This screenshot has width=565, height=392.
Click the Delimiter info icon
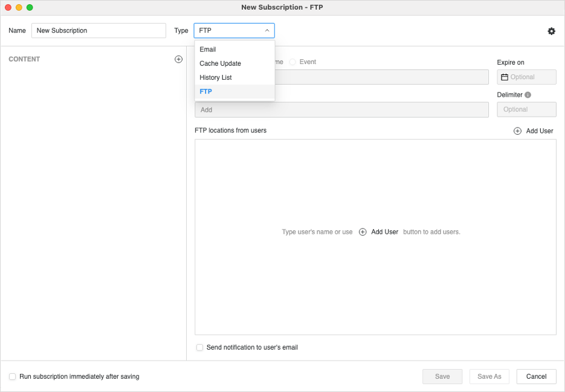[528, 95]
